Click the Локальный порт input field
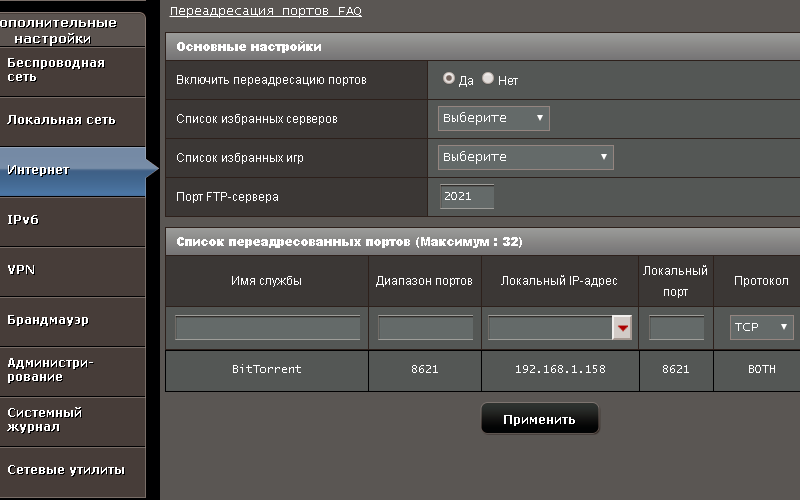The width and height of the screenshot is (800, 500). click(676, 328)
